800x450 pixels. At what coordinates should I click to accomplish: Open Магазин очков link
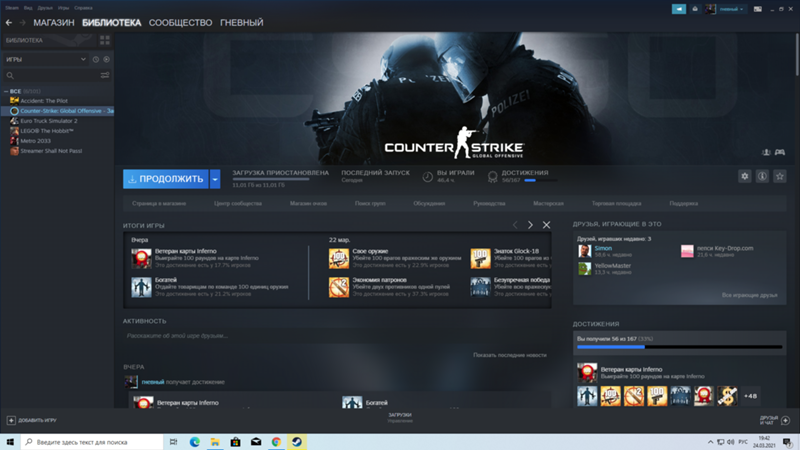[308, 203]
